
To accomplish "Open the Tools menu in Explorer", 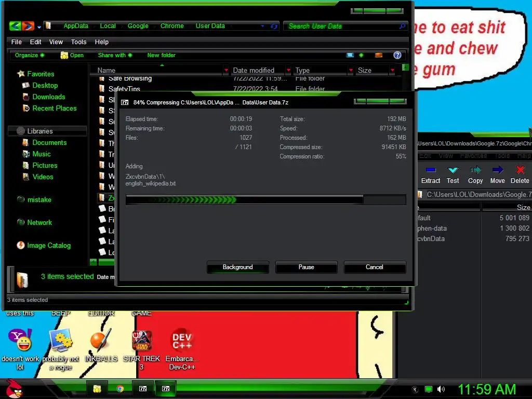I will (79, 42).
